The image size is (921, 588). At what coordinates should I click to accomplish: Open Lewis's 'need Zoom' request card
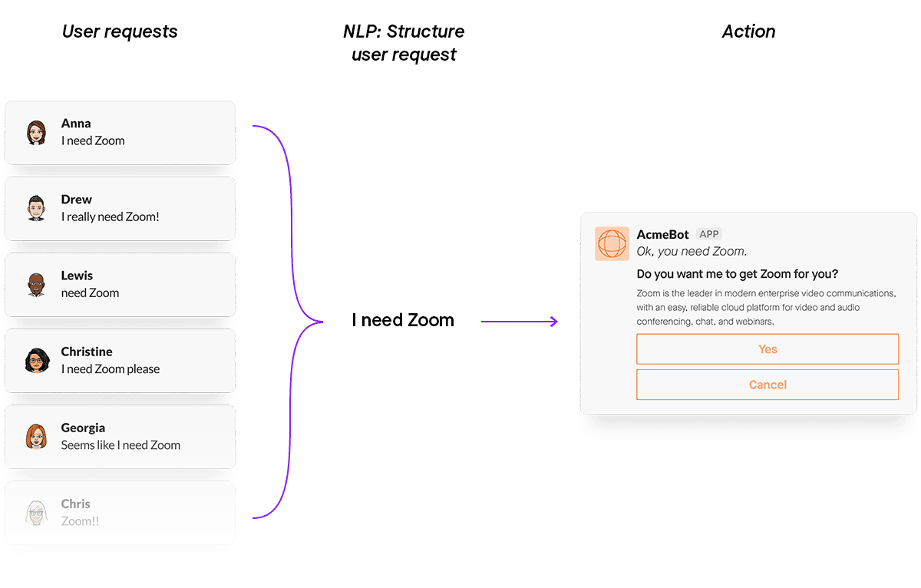pos(120,283)
